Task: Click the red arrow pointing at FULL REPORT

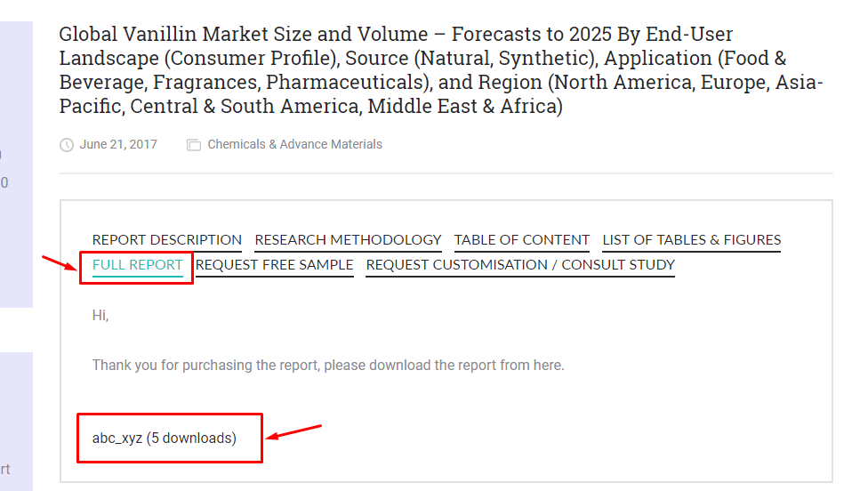Action: point(60,263)
